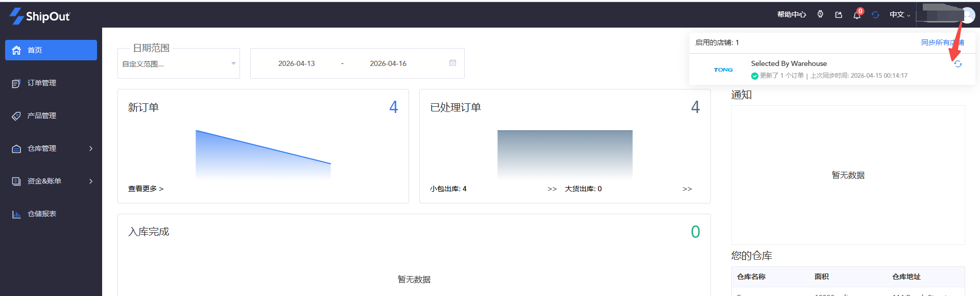980x296 pixels.
Task: Go to 订单管理 in sidebar
Action: tap(42, 83)
